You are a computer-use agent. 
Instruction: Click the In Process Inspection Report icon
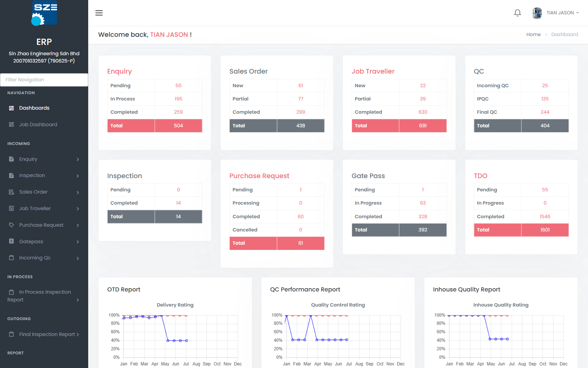(x=11, y=292)
